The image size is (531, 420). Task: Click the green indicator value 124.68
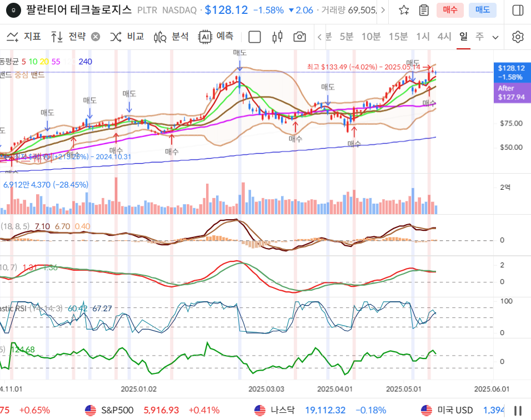click(23, 350)
